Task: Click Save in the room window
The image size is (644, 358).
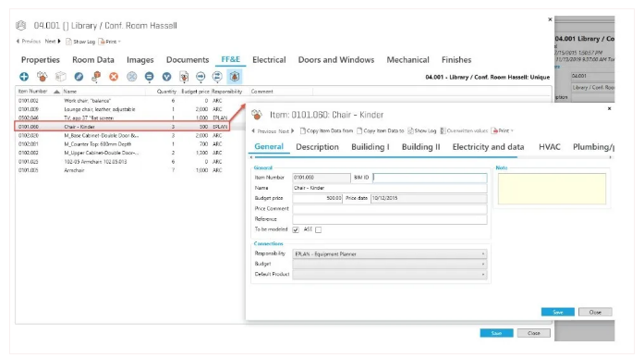Action: [496, 333]
